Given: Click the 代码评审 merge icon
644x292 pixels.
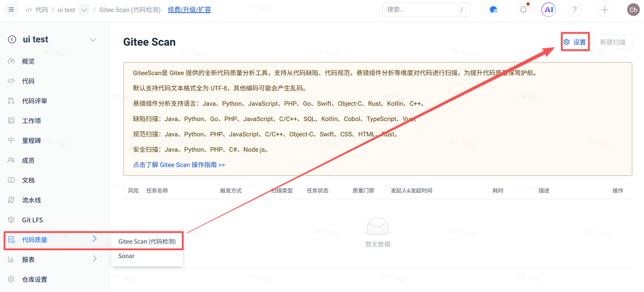Looking at the screenshot, I should tap(11, 101).
